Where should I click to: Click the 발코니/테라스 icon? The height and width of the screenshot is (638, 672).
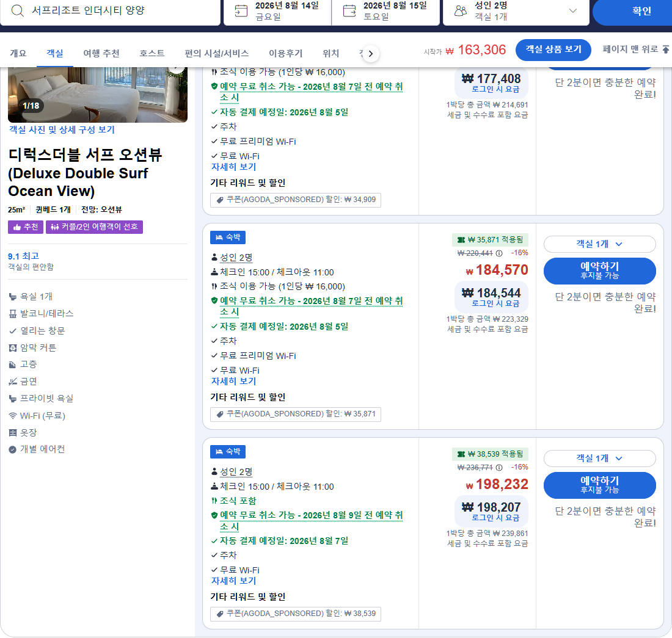[x=13, y=314]
